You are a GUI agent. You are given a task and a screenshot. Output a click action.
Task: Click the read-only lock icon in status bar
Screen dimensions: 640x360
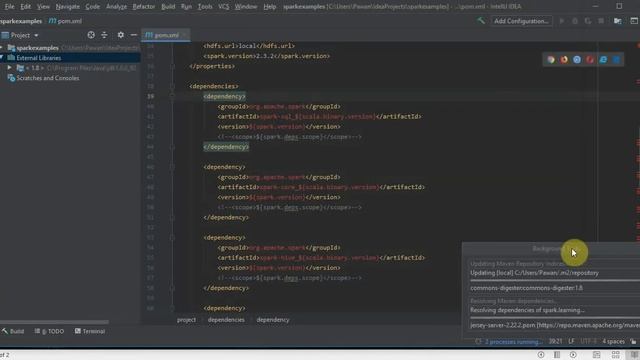point(633,341)
